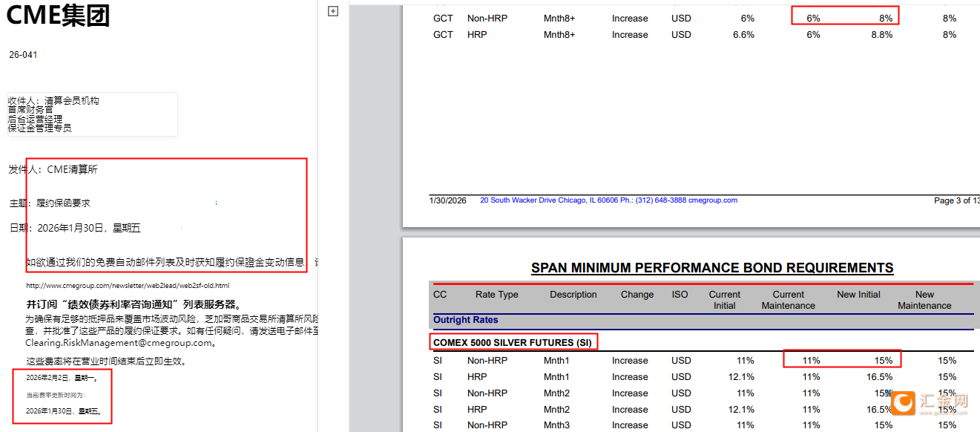Click the SPAN MINIMUM PERFORMANCE BOND REQUIREMENTS title
Viewport: 980px width, 432px height.
click(712, 268)
